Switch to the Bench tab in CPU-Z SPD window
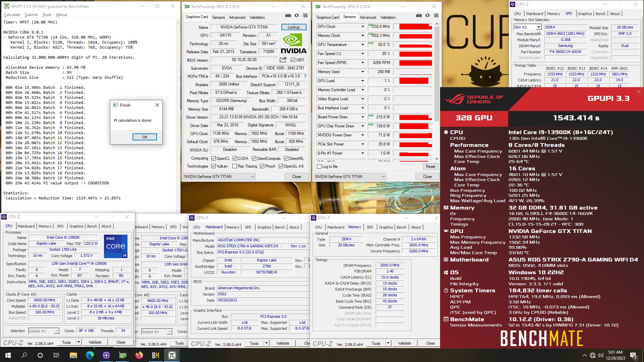The width and height of the screenshot is (644, 362). coord(600,14)
